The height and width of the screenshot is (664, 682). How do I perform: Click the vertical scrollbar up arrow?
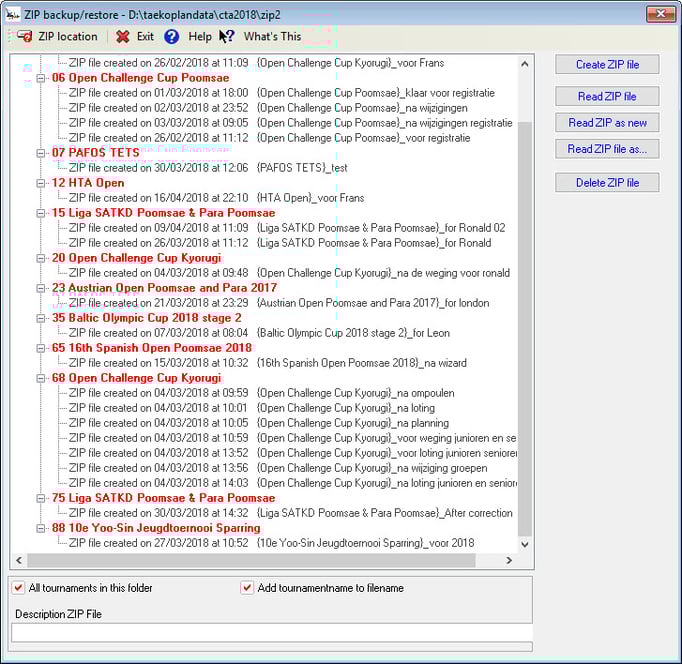pos(525,64)
